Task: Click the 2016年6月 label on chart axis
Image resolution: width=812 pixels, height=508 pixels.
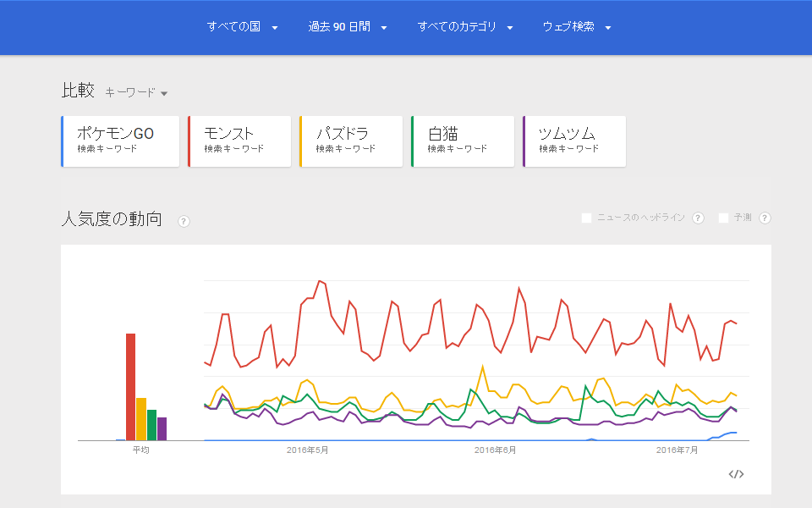Action: 495,450
